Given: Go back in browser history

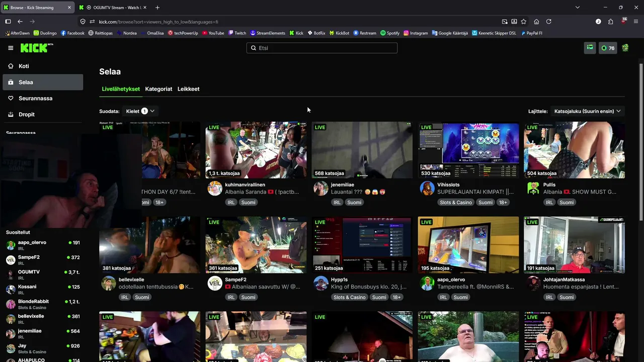Looking at the screenshot, I should (x=20, y=22).
